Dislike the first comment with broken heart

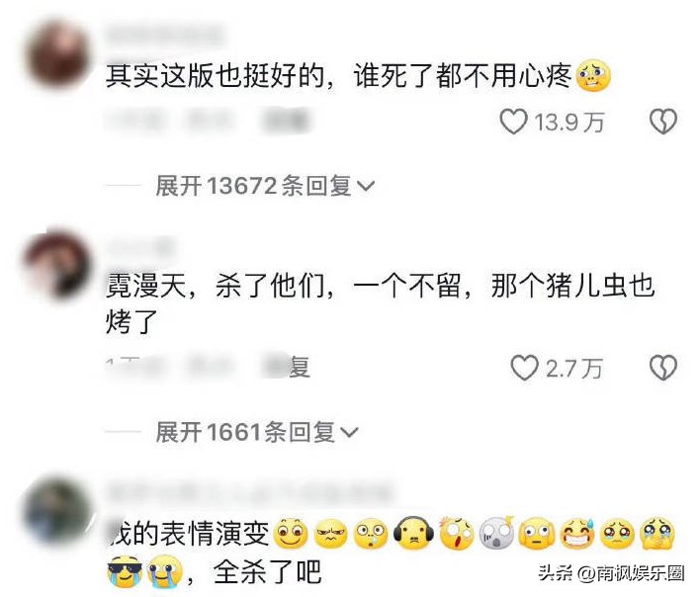pyautogui.click(x=663, y=122)
